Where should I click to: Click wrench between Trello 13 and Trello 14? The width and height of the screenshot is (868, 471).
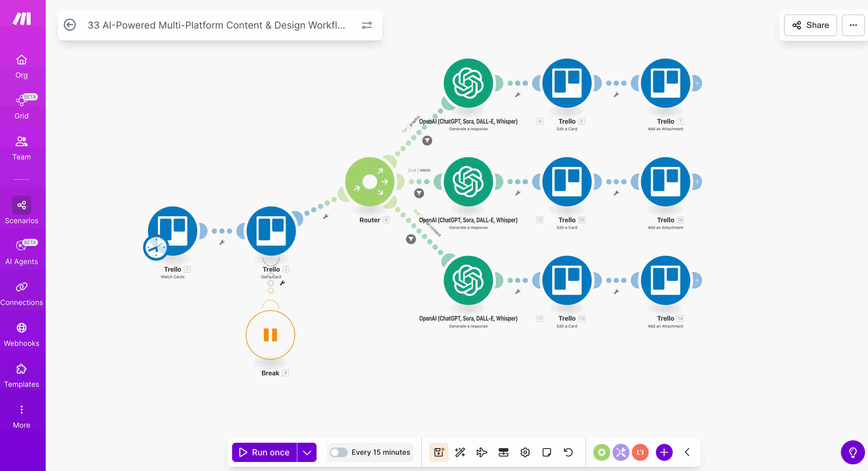tap(616, 292)
